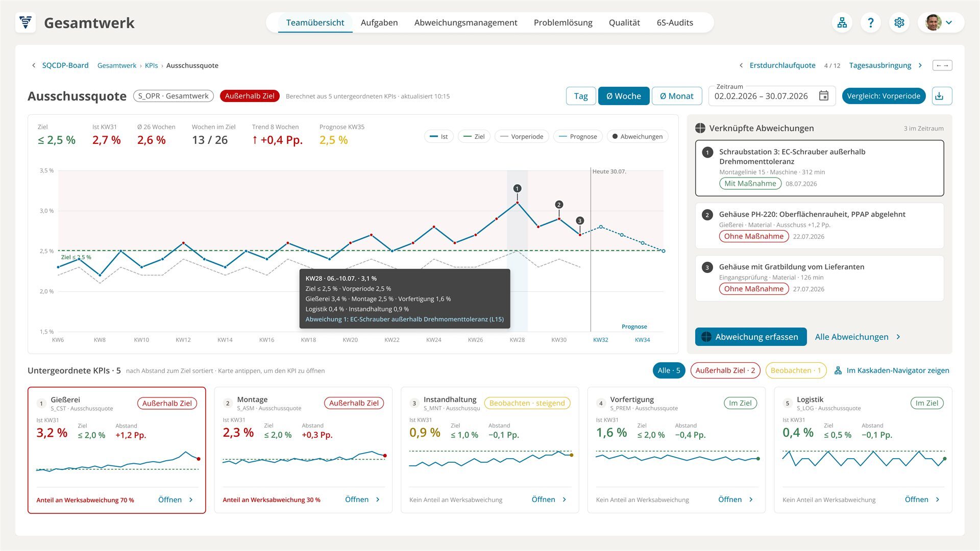Click the Gesamtwerk app logo icon

point(26,22)
